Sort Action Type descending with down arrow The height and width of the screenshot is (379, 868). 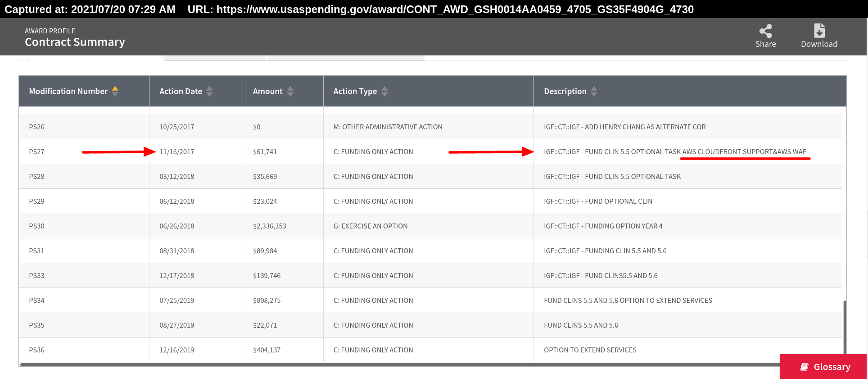click(384, 94)
